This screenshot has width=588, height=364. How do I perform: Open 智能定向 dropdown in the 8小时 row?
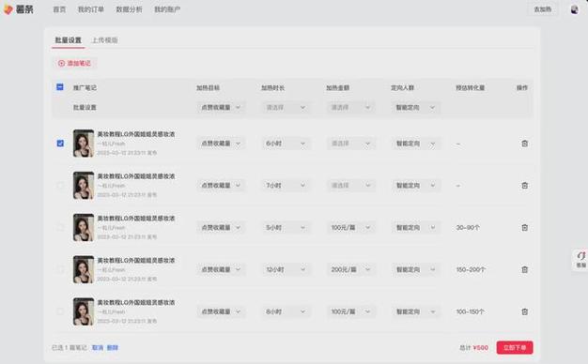point(415,311)
